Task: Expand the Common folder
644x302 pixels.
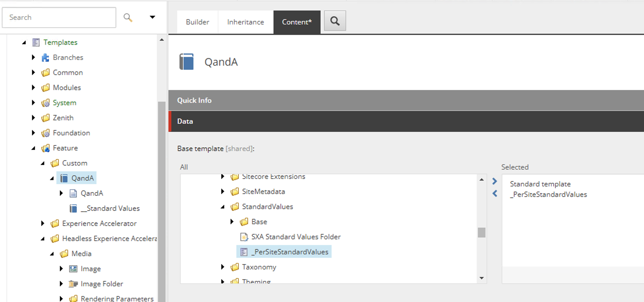Action: tap(33, 72)
